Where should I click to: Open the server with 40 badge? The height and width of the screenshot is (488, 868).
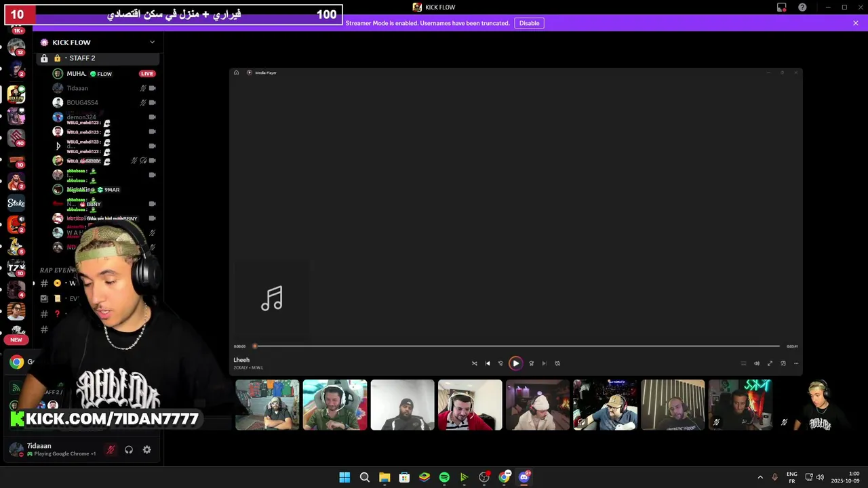pos(16,138)
